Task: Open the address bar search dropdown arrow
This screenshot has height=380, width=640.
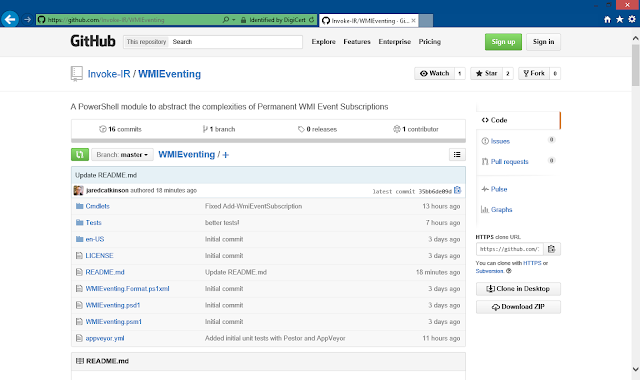Action: [233, 20]
